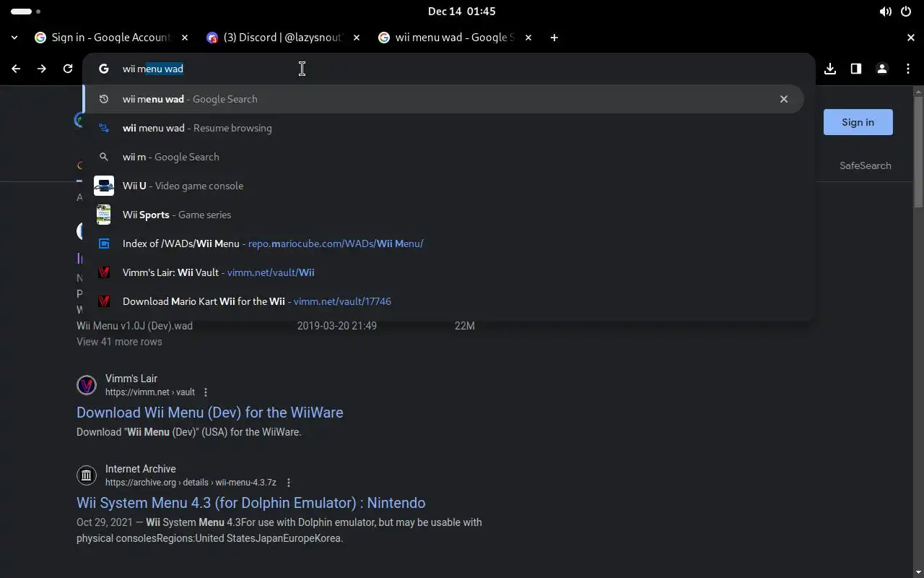Pick the Wii U video game console suggestion
Viewport: 924px width, 578px height.
[x=443, y=186]
